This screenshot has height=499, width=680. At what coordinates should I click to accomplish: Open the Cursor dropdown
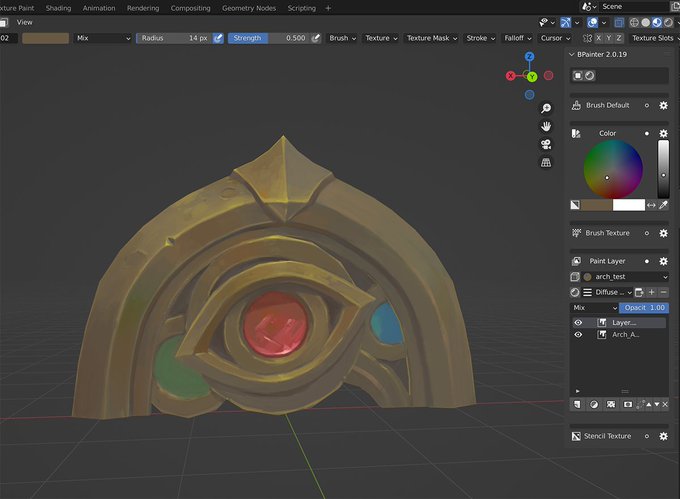pyautogui.click(x=555, y=38)
